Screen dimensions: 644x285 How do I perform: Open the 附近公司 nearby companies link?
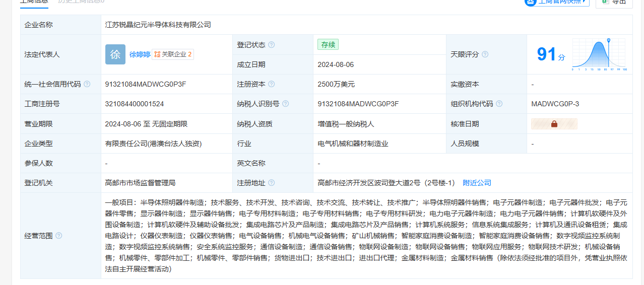[477, 183]
